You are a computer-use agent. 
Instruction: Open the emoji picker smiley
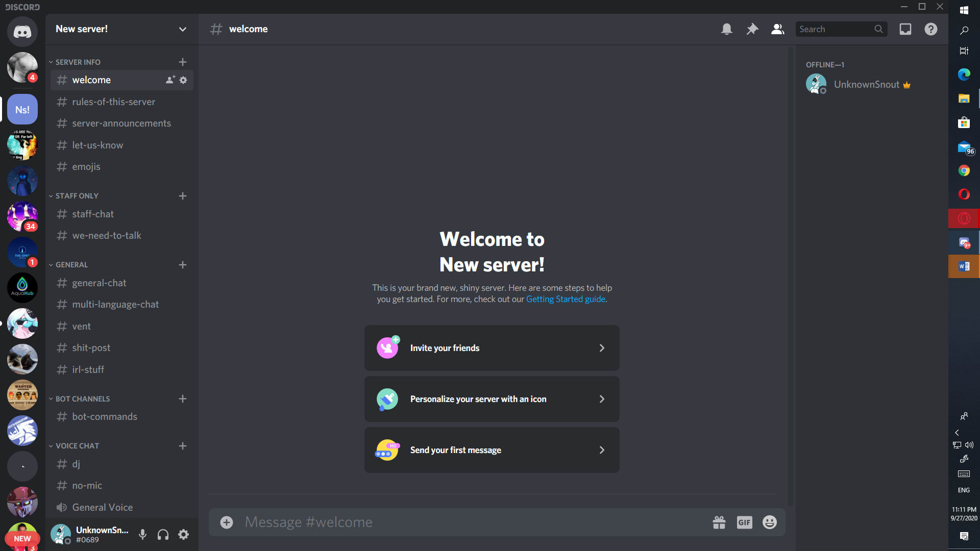[x=769, y=522]
